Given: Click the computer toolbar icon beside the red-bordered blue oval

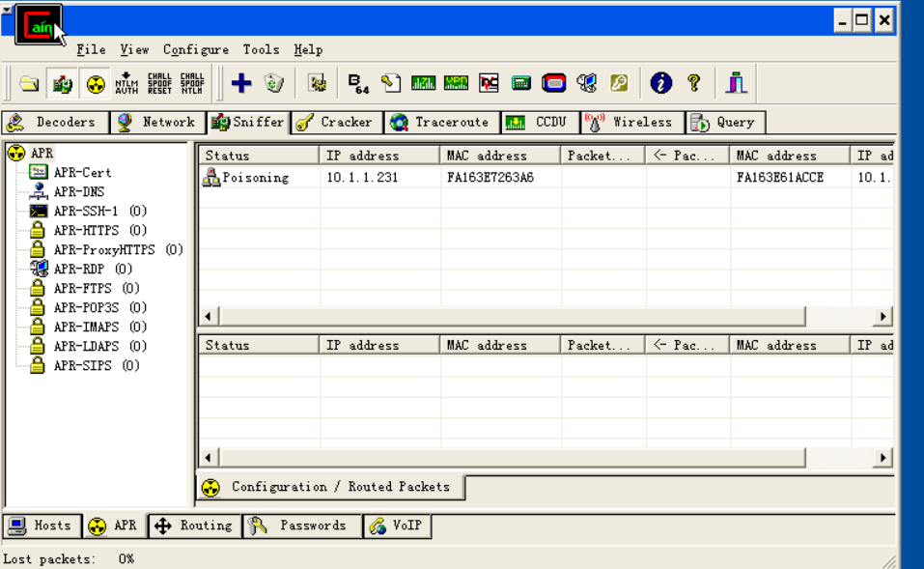Looking at the screenshot, I should (x=586, y=83).
